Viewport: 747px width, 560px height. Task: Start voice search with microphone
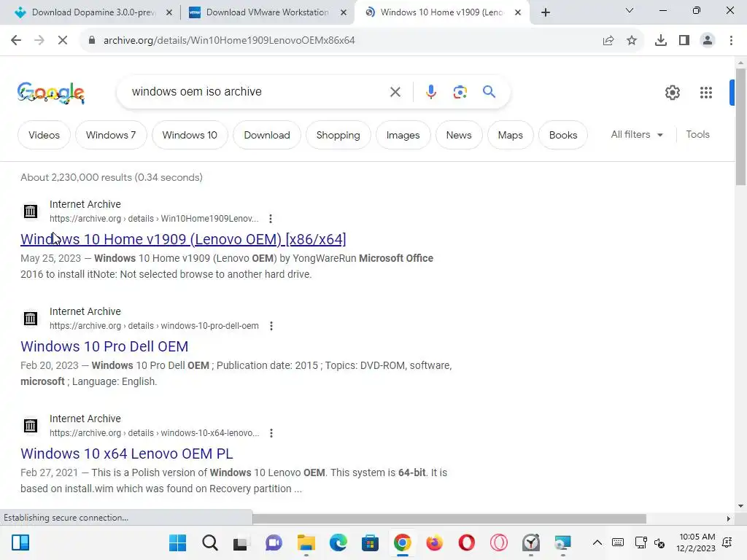click(x=430, y=92)
